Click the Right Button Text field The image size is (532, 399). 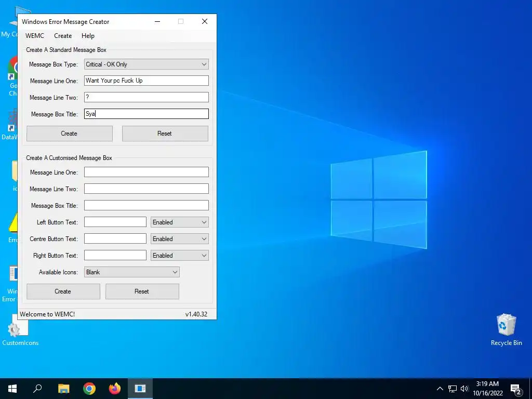115,255
